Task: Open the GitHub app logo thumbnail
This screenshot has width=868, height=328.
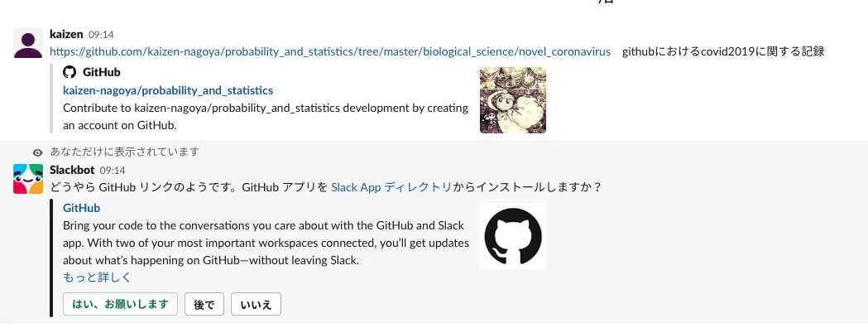Action: tap(512, 236)
